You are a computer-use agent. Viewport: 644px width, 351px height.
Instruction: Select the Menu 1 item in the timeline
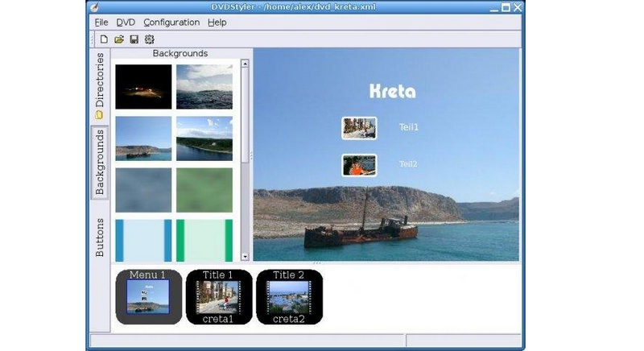(x=149, y=297)
